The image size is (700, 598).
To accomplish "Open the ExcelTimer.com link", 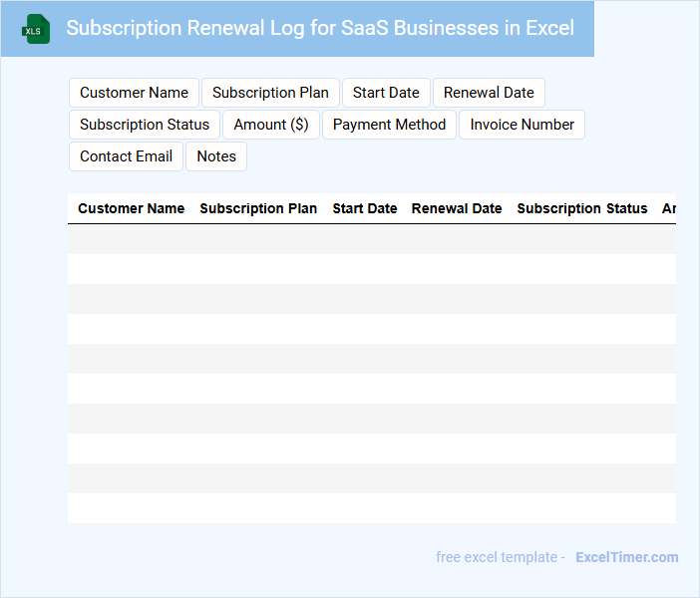I will pyautogui.click(x=626, y=557).
